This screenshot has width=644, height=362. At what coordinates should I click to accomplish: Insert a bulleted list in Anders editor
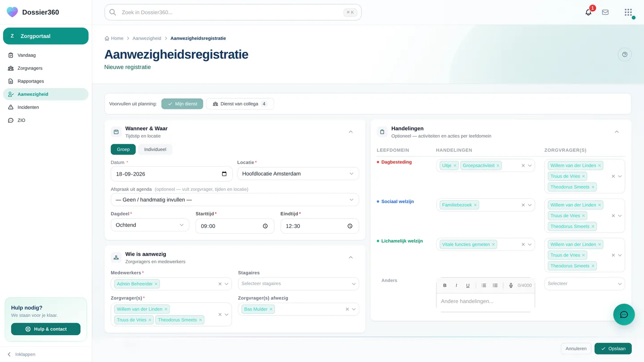click(x=483, y=286)
